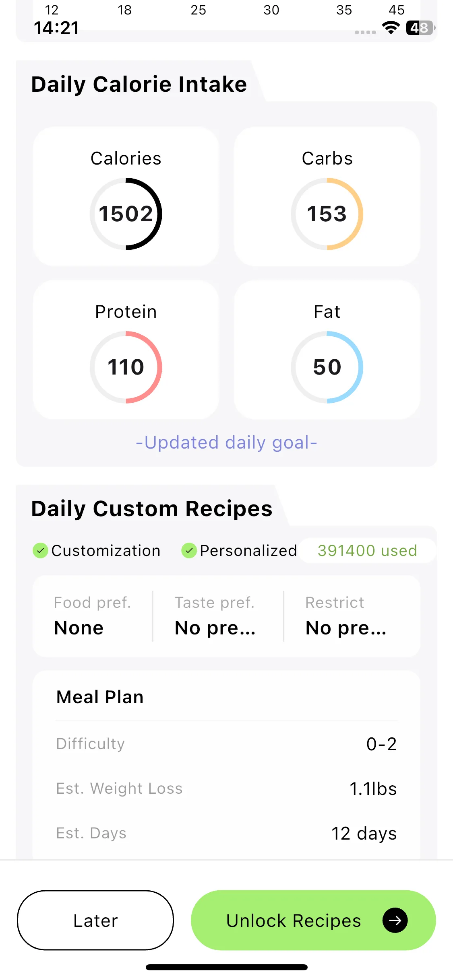Viewport: 453px width, 980px height.
Task: Select the Est. Weight Loss 1.1lbs row
Action: [x=226, y=789]
